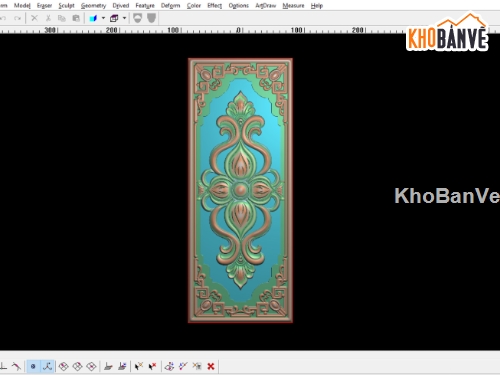Toggle the highlighted blue dot point icon
This screenshot has width=500, height=375.
coord(33,366)
